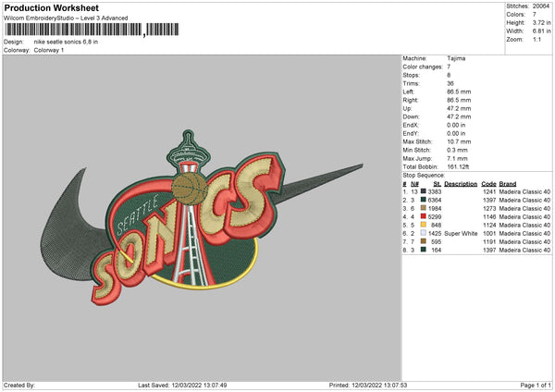
Task: Click the Left value '86.5 mm'
Action: tap(459, 92)
